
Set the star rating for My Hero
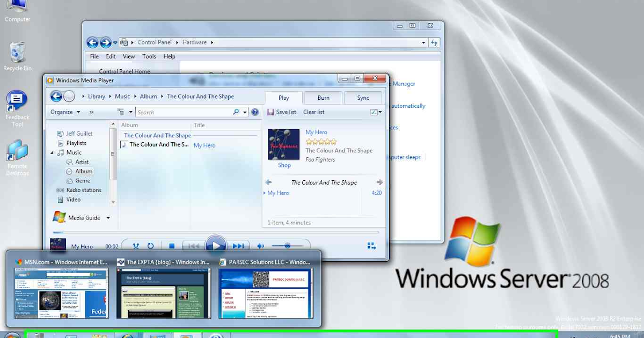[x=321, y=142]
